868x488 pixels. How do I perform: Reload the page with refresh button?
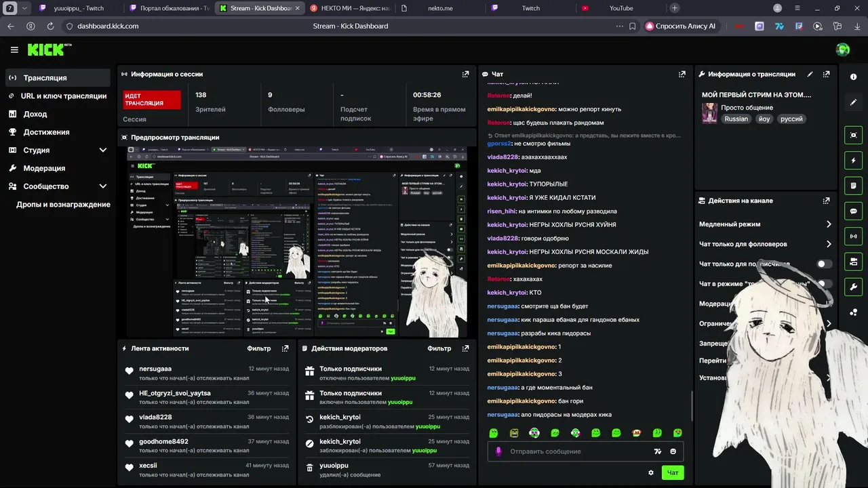pos(50,26)
